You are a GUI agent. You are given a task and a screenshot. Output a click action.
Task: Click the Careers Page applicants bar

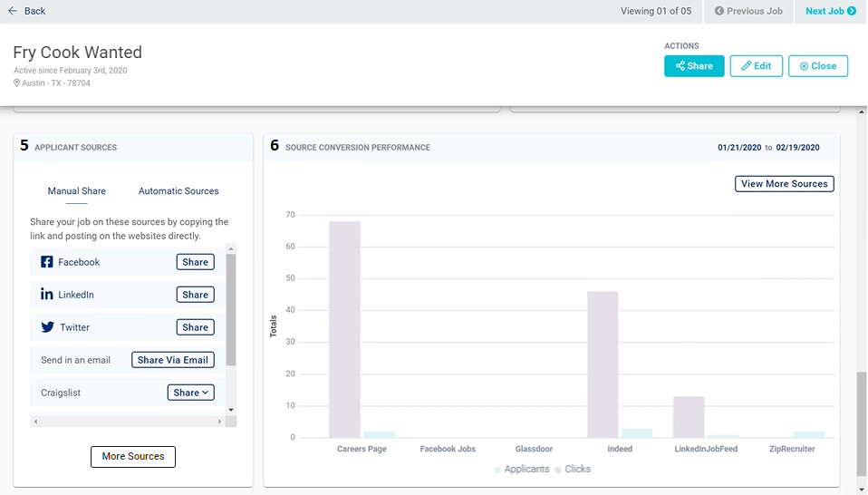click(380, 434)
